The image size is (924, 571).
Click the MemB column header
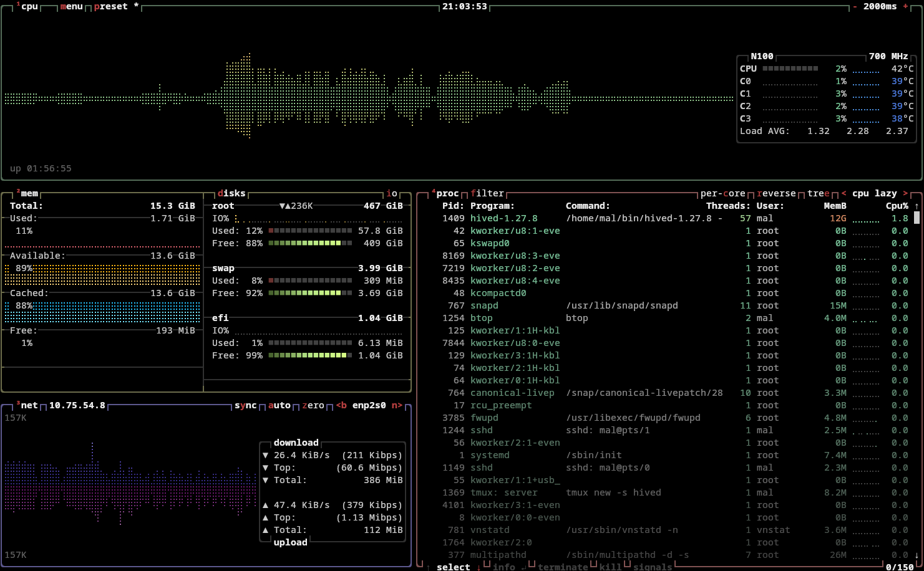click(x=835, y=206)
